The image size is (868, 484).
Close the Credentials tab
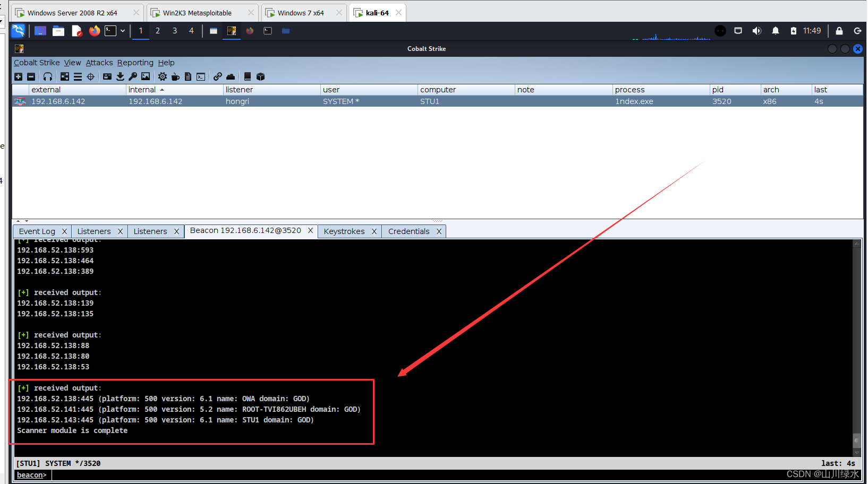point(439,231)
